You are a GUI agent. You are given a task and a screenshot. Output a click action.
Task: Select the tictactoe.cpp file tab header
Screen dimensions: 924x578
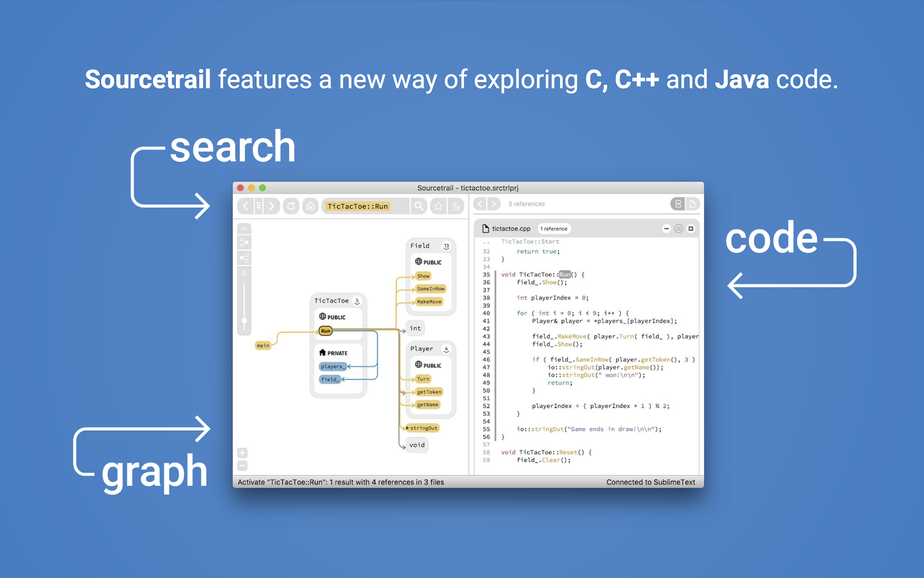(510, 228)
